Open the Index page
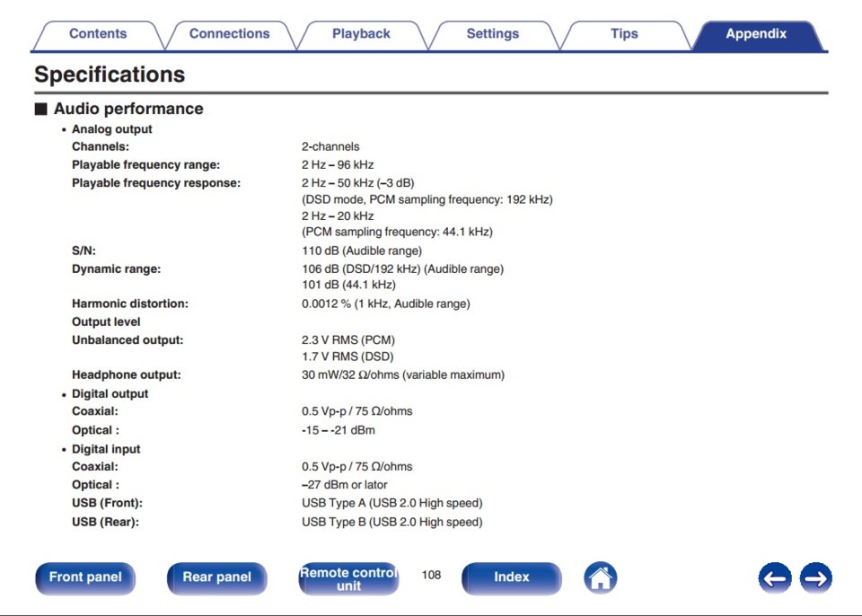862x616 pixels. click(x=511, y=578)
